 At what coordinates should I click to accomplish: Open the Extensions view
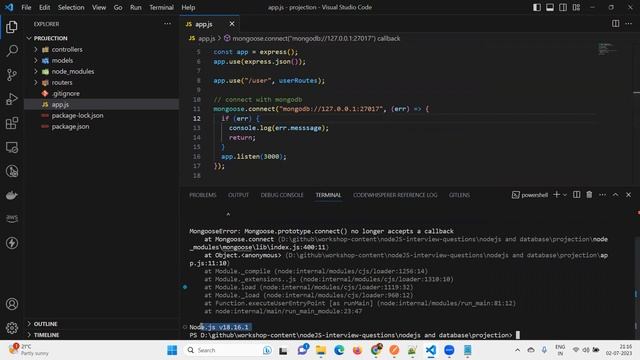12,123
